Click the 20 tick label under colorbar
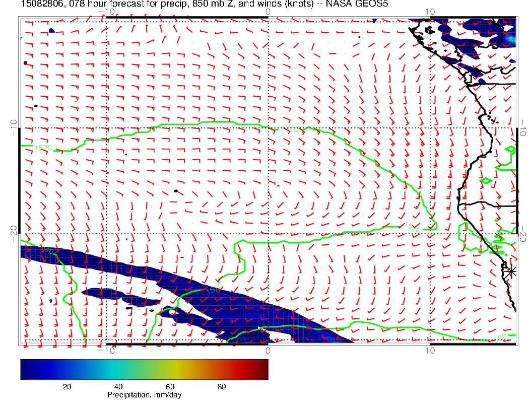This screenshot has height=411, width=532. [x=66, y=386]
